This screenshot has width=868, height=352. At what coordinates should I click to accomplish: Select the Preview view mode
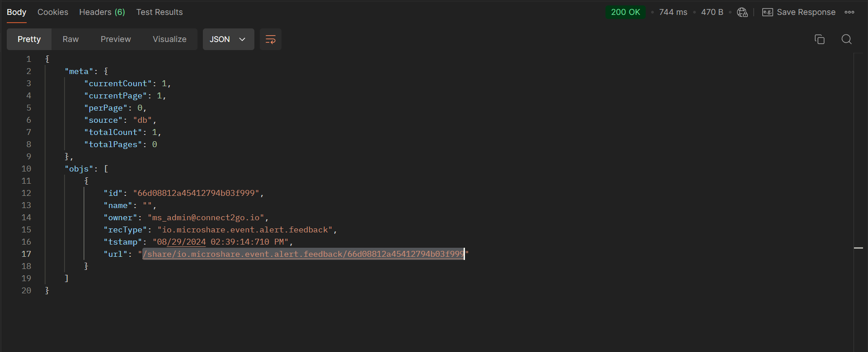tap(116, 39)
